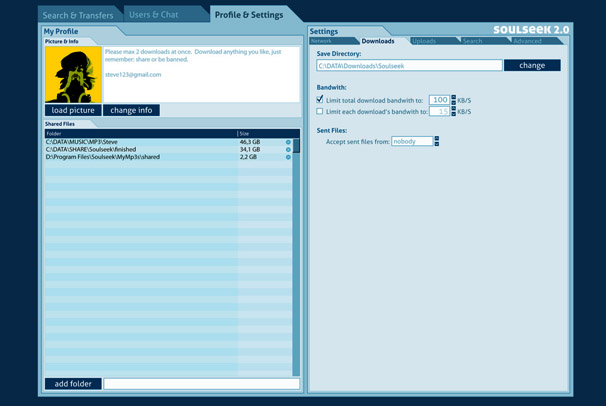
Task: Decrease each download's bandwidth with down arrow
Action: point(454,114)
